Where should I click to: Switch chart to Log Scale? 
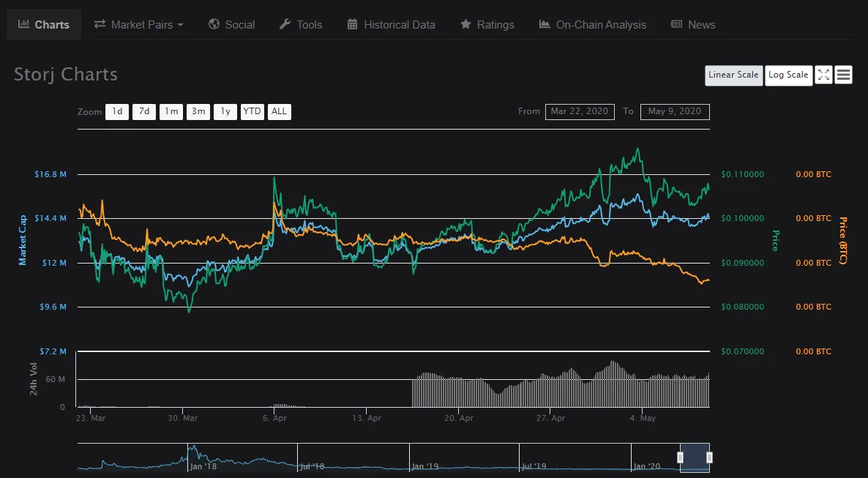(x=788, y=75)
